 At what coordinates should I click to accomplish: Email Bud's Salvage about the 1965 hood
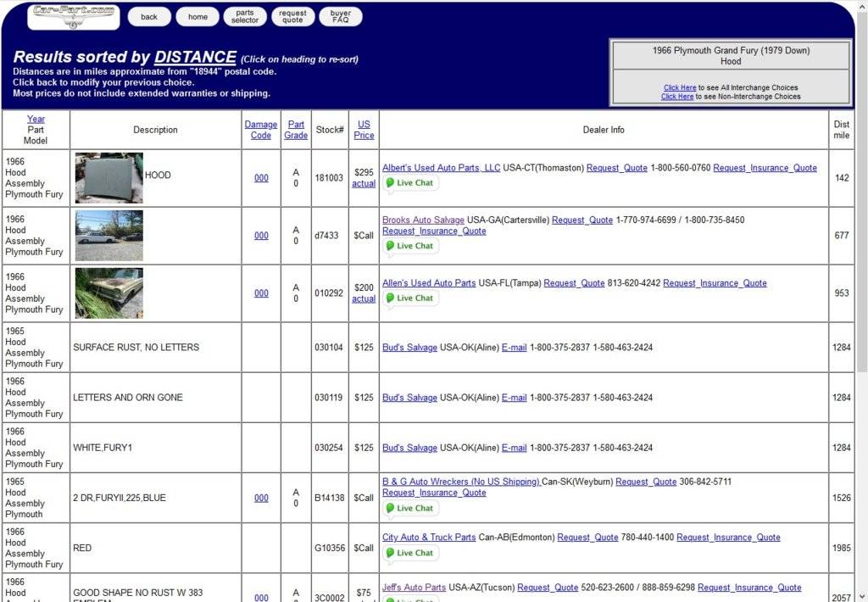pyautogui.click(x=514, y=348)
